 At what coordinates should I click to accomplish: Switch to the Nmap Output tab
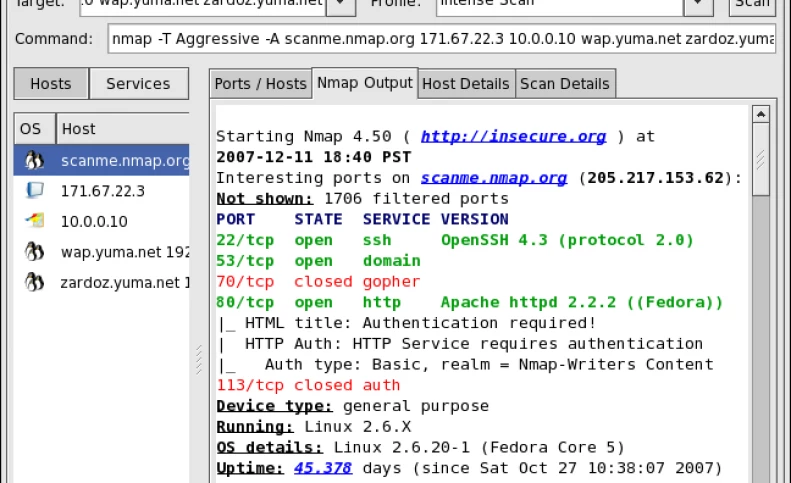[x=365, y=83]
